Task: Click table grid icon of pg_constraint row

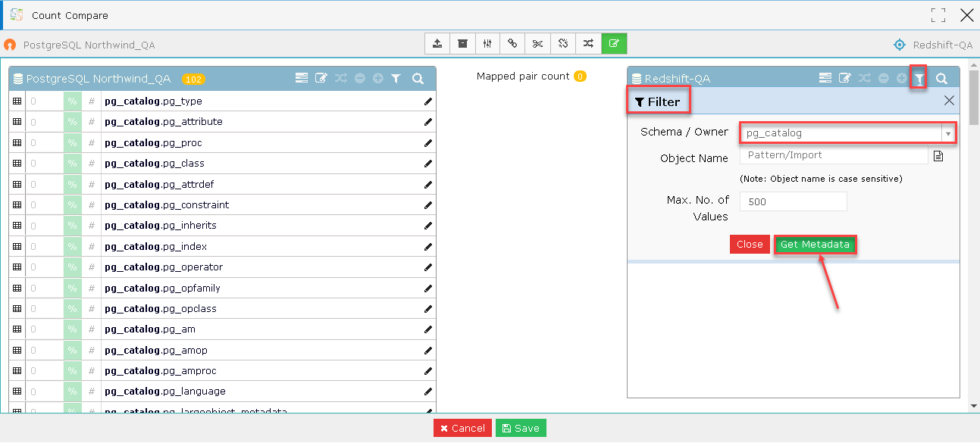Action: pos(17,204)
